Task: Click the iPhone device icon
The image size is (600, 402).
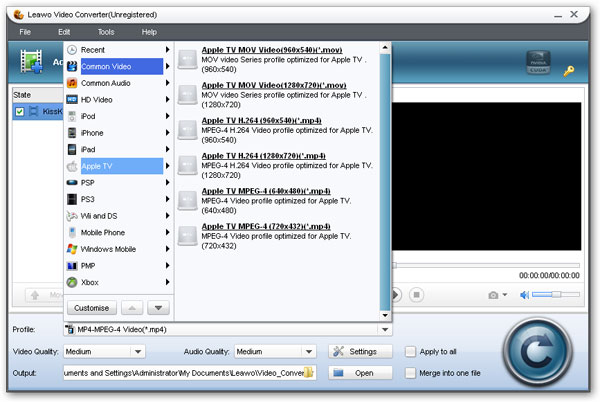Action: [72, 133]
